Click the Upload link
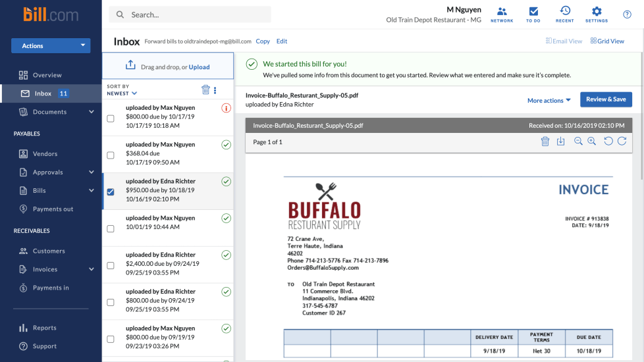Screen dimensions: 644x362 200,67
